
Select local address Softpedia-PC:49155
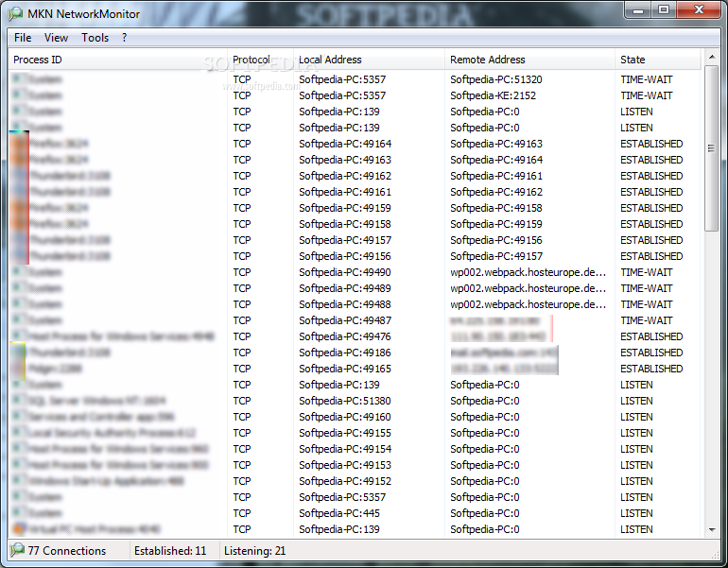pos(345,433)
